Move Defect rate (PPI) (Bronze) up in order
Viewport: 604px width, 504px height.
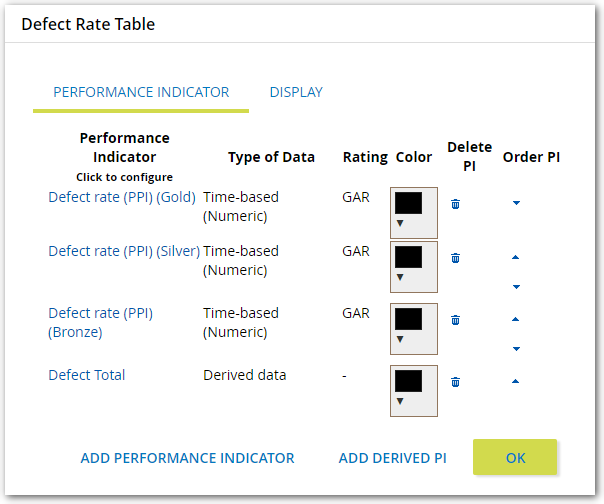(516, 319)
